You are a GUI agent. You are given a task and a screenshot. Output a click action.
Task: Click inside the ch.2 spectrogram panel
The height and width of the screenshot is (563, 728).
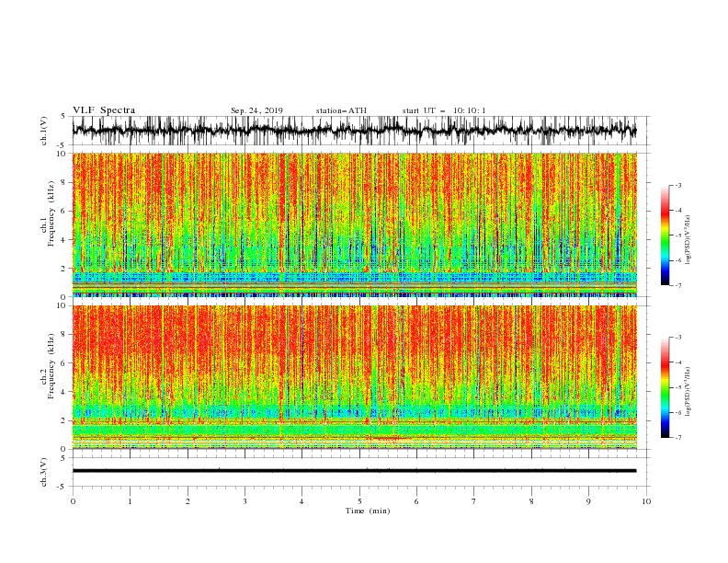(x=355, y=377)
